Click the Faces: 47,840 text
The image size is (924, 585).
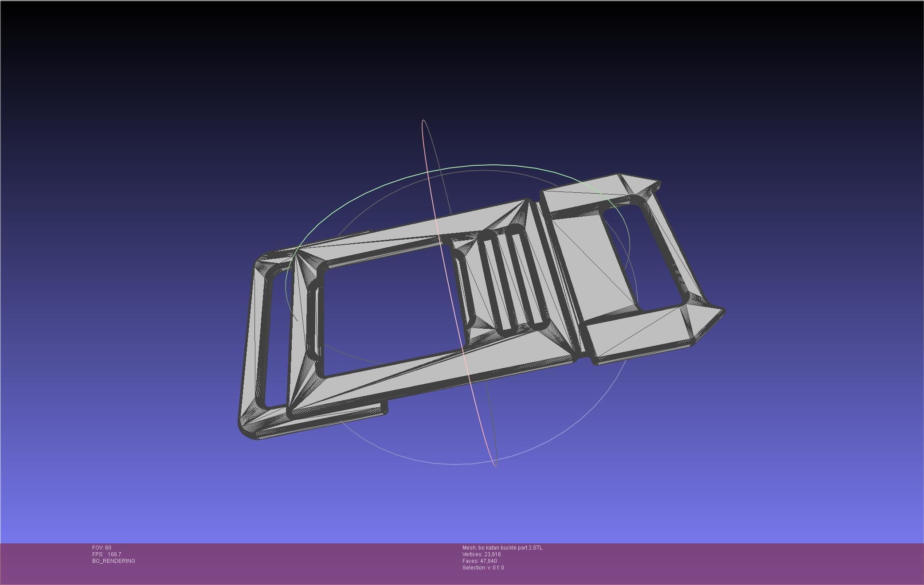[x=479, y=561]
